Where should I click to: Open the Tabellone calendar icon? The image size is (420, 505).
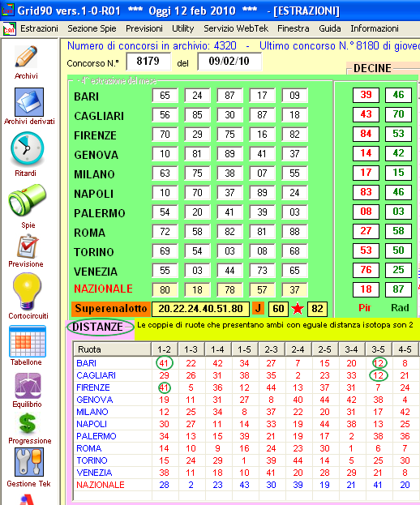point(28,341)
